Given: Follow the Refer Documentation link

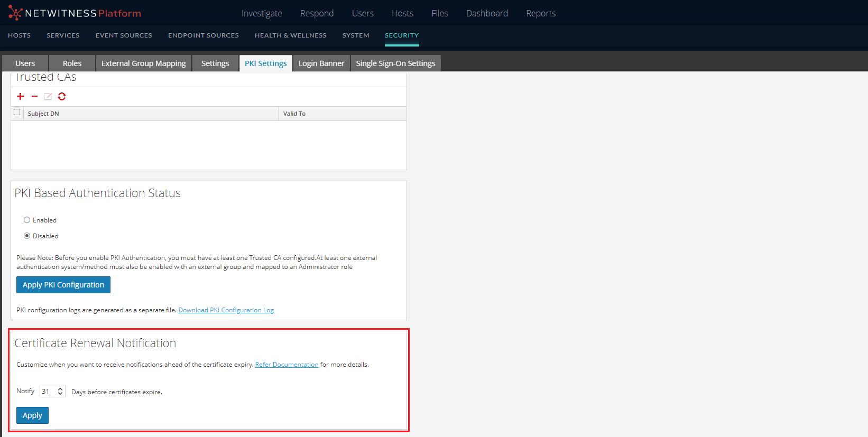Looking at the screenshot, I should click(287, 365).
